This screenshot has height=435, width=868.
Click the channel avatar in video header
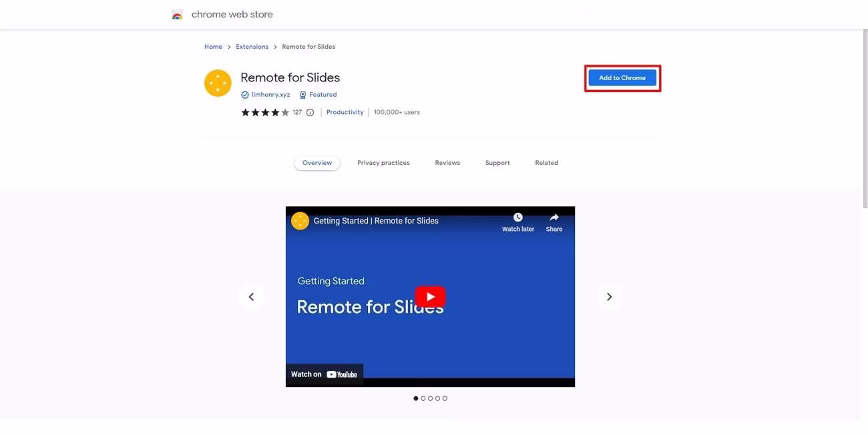(300, 221)
